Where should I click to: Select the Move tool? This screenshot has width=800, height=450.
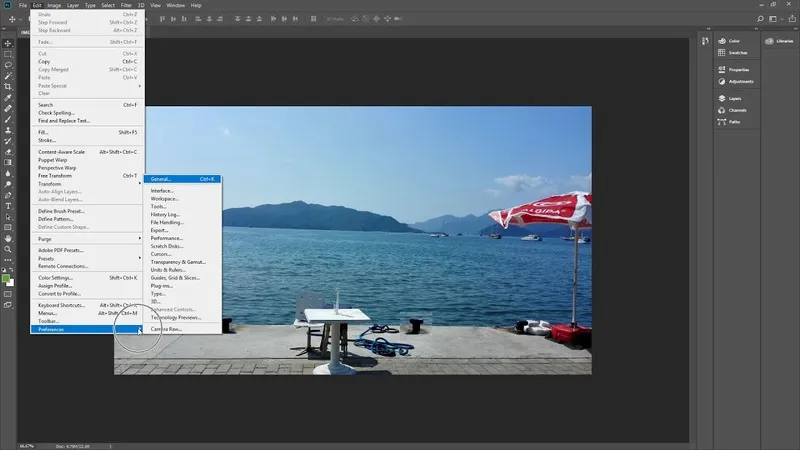tap(8, 43)
